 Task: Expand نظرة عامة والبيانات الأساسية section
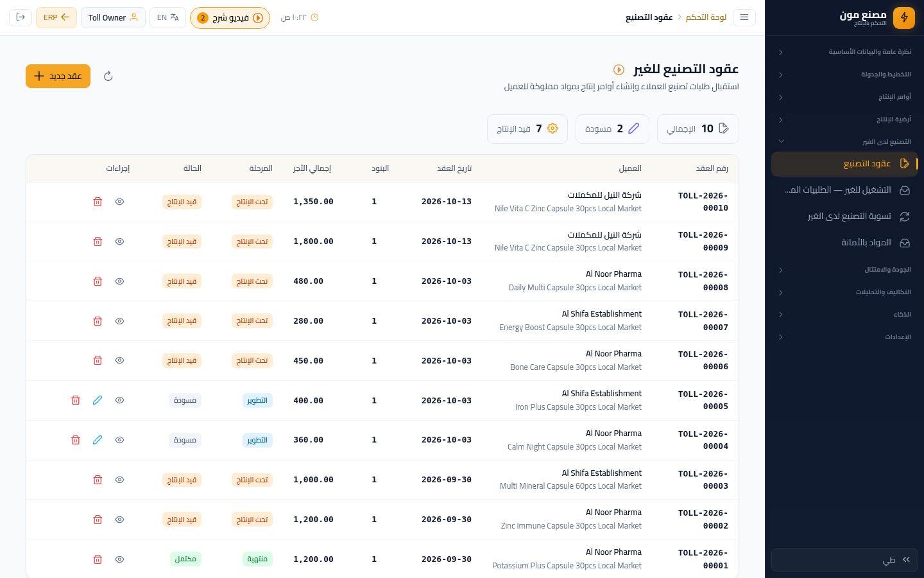[x=844, y=52]
